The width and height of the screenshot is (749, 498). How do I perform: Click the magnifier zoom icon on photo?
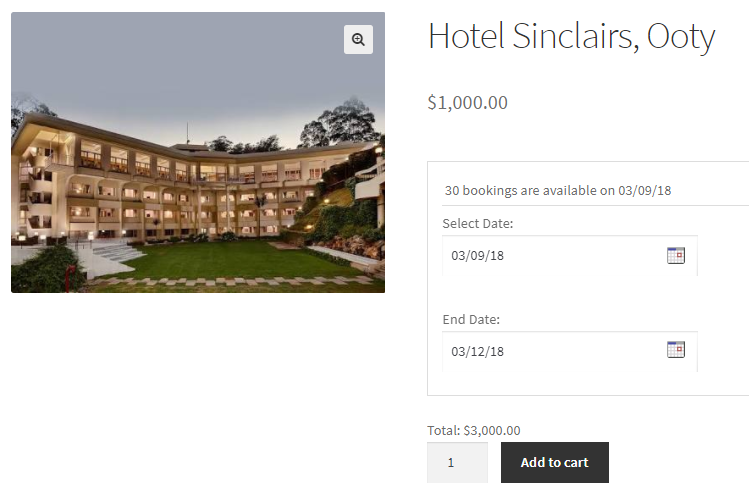point(358,39)
